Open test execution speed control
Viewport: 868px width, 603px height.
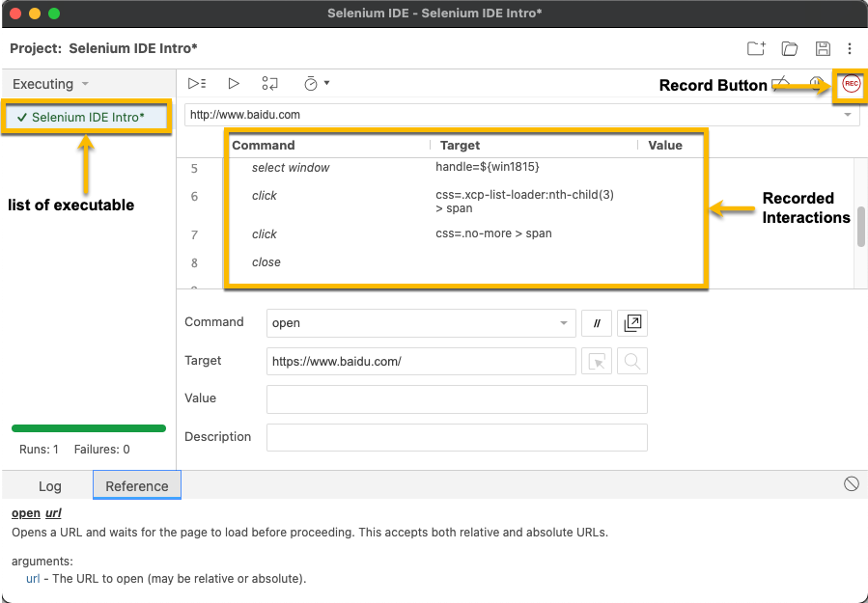(311, 84)
